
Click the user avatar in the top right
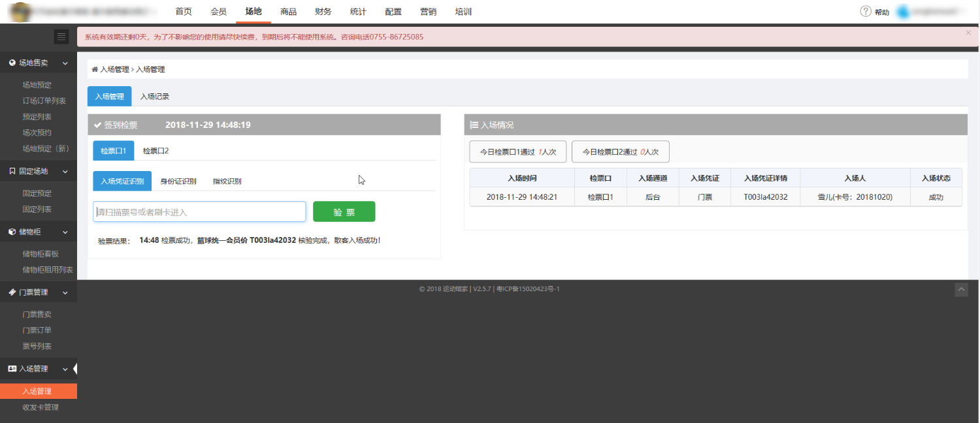coord(904,12)
